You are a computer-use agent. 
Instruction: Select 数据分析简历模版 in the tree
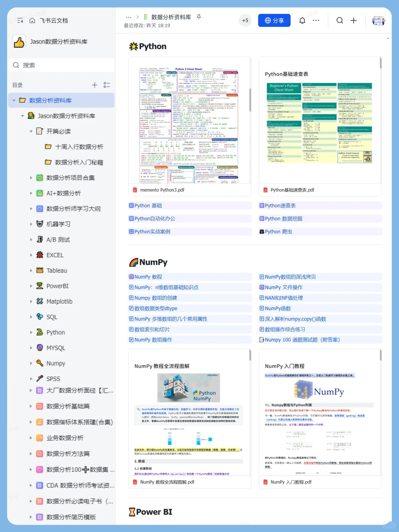click(71, 517)
